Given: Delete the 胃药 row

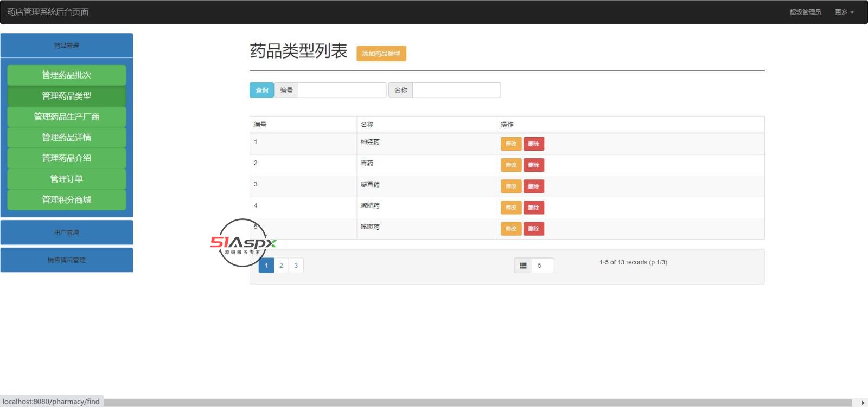Looking at the screenshot, I should point(533,165).
